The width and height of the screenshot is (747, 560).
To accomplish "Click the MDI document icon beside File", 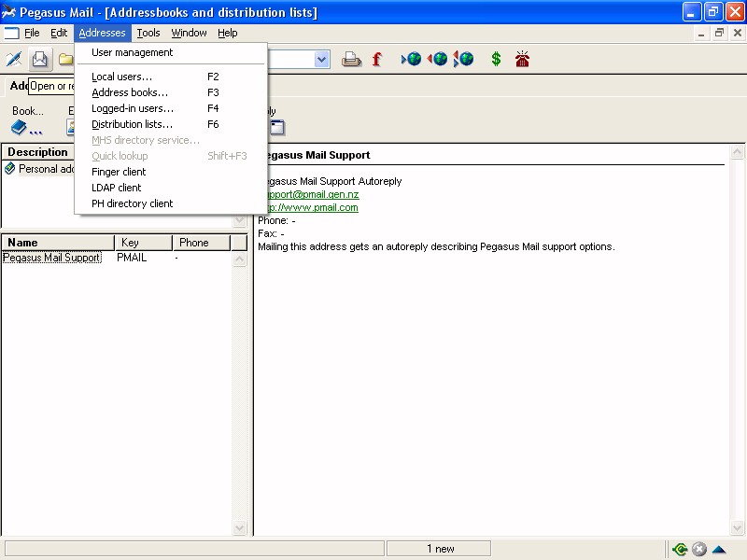I will (x=11, y=33).
